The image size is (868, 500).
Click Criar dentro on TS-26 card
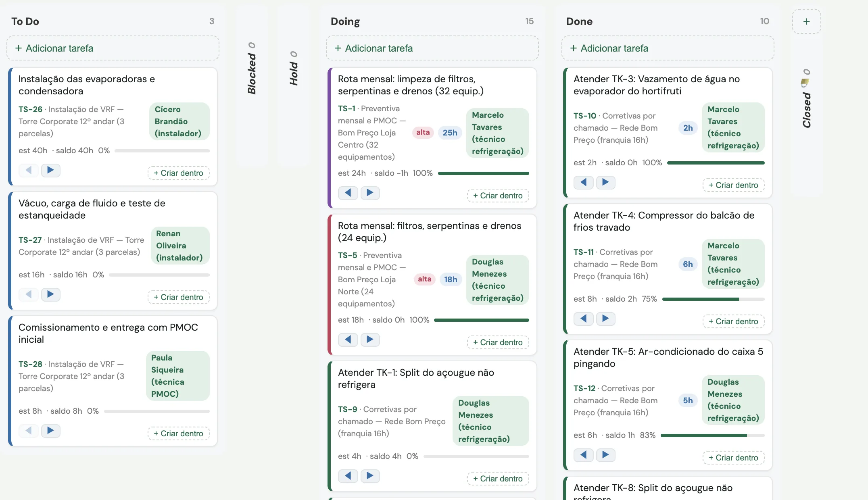tap(178, 173)
